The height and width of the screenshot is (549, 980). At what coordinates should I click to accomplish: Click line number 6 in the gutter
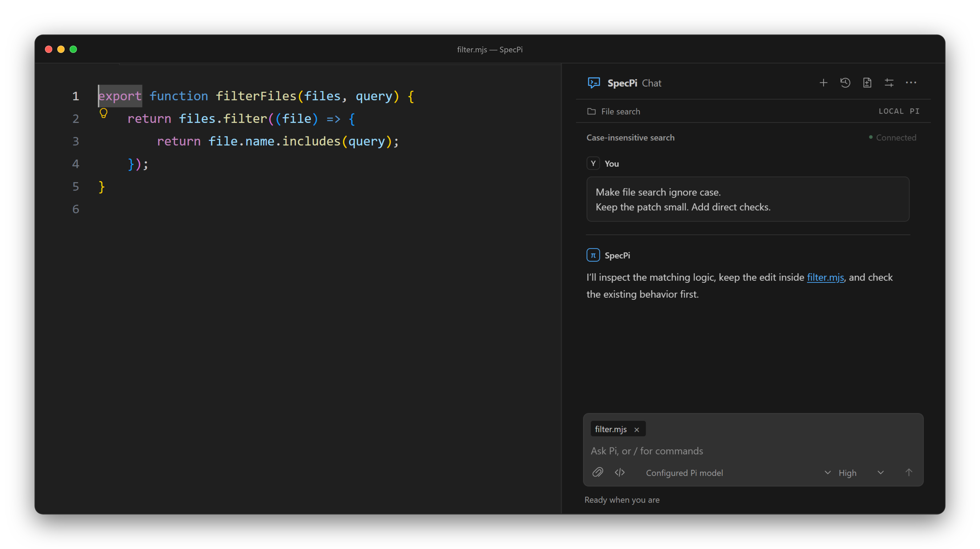pyautogui.click(x=76, y=209)
